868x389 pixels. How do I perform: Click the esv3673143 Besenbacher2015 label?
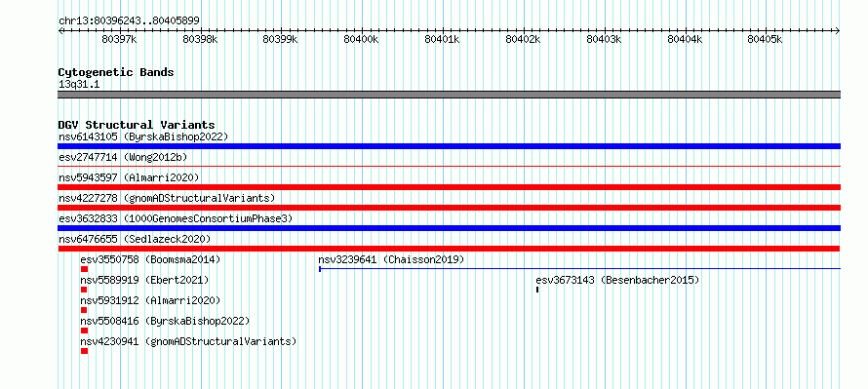617,280
